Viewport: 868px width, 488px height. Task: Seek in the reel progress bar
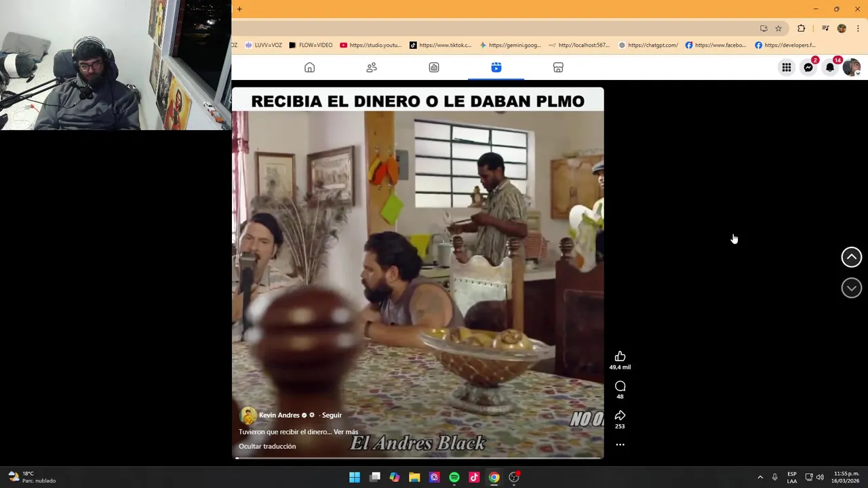[418, 458]
